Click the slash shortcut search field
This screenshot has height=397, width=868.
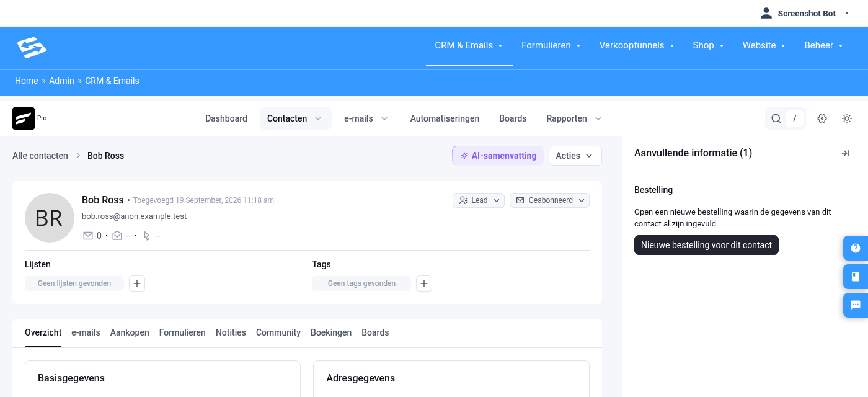(x=794, y=118)
